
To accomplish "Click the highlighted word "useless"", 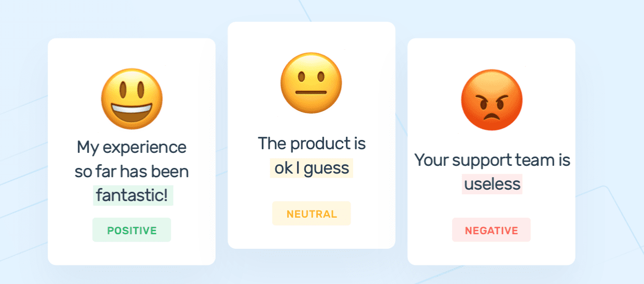I will click(x=492, y=184).
